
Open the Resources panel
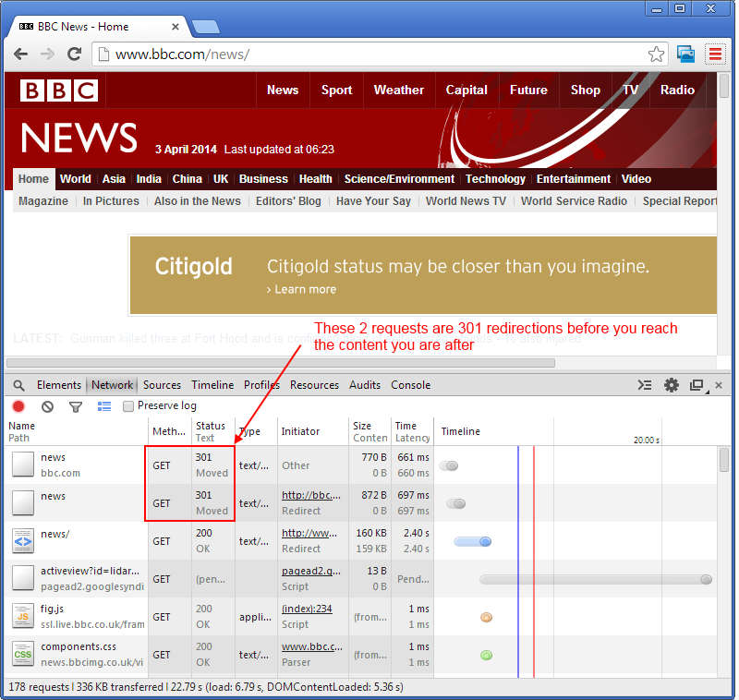pos(314,385)
